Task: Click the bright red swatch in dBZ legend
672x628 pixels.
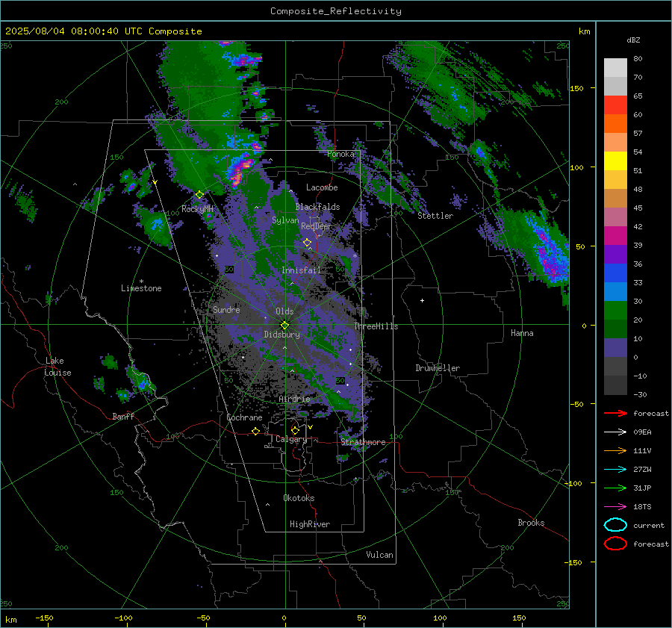Action: coord(615,105)
